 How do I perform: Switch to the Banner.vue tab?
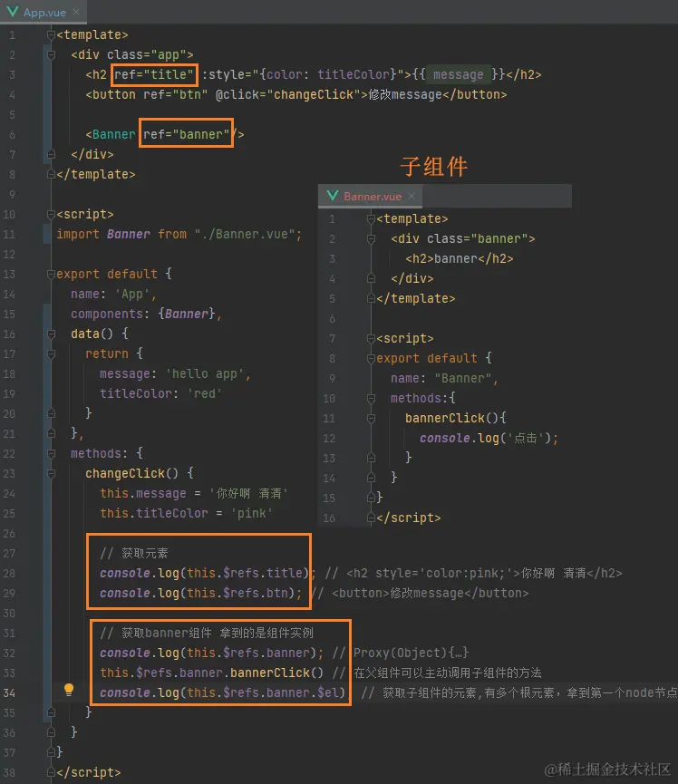371,196
